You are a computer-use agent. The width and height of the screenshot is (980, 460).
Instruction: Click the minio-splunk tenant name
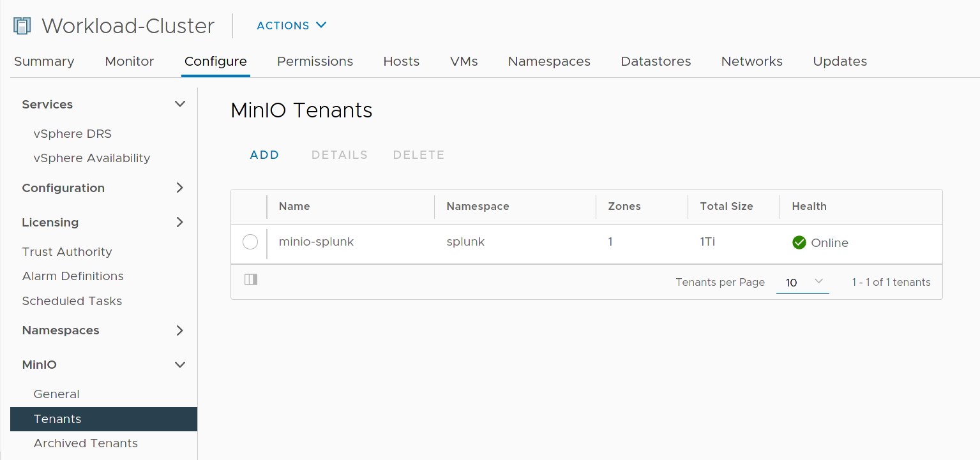(316, 242)
